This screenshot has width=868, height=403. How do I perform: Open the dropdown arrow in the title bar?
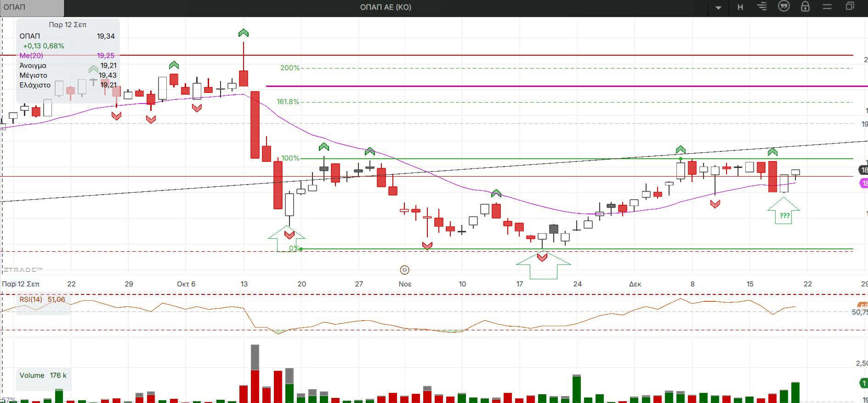click(x=718, y=8)
